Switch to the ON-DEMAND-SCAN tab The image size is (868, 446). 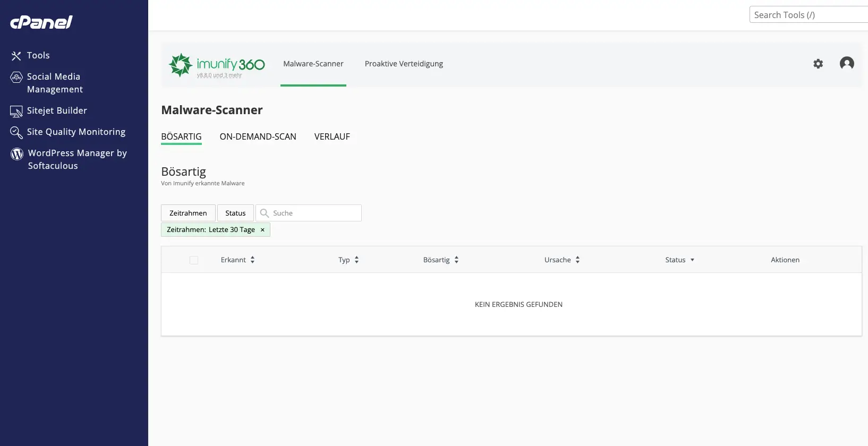click(x=258, y=137)
